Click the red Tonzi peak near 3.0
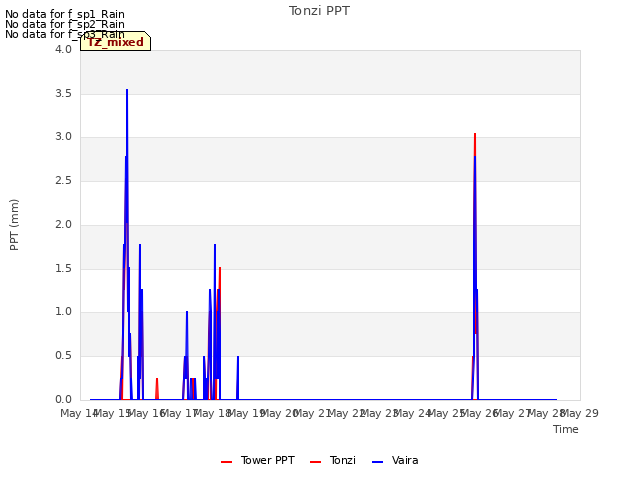This screenshot has height=480, width=640. tap(475, 135)
